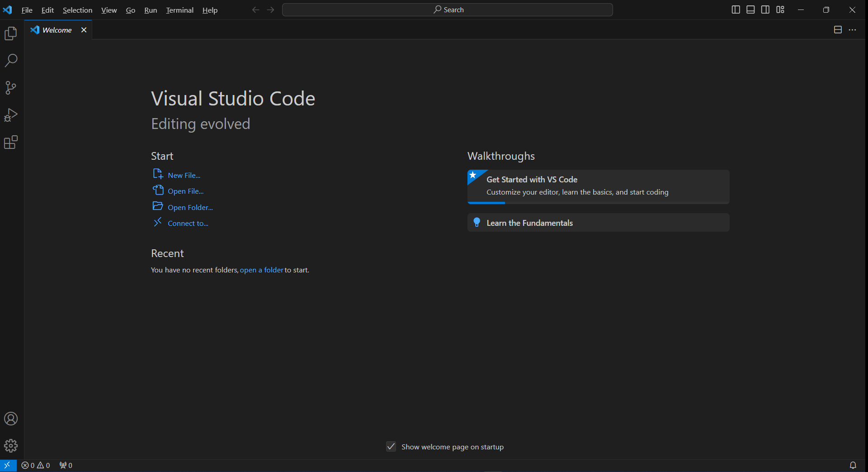Click the remote window indicator in status bar

pyautogui.click(x=8, y=465)
